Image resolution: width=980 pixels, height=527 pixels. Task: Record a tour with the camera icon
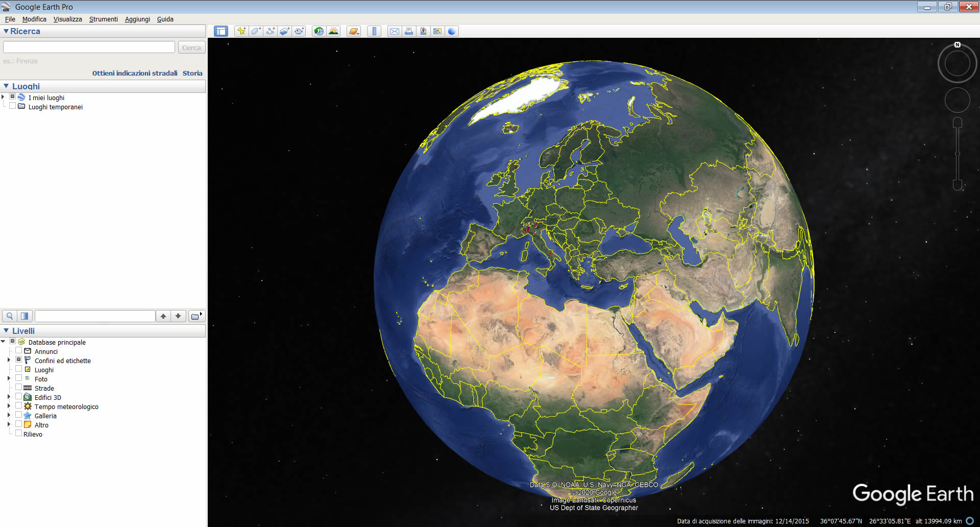[x=299, y=31]
